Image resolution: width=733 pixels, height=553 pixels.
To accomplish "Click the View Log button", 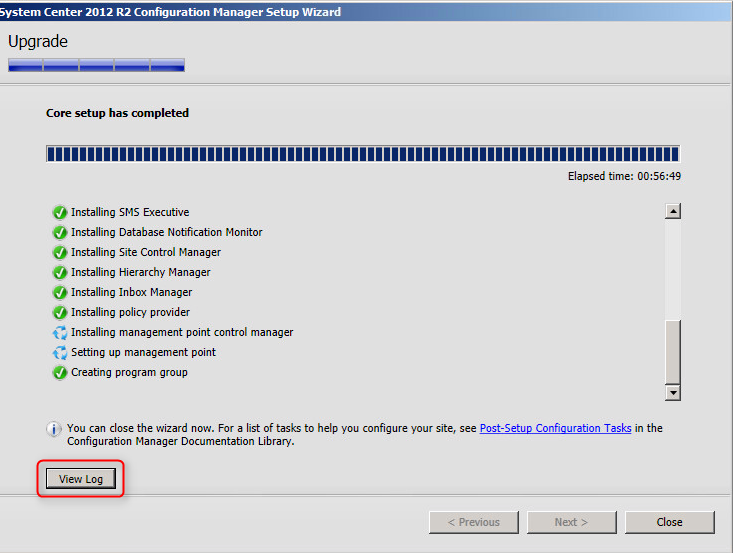I will (81, 479).
